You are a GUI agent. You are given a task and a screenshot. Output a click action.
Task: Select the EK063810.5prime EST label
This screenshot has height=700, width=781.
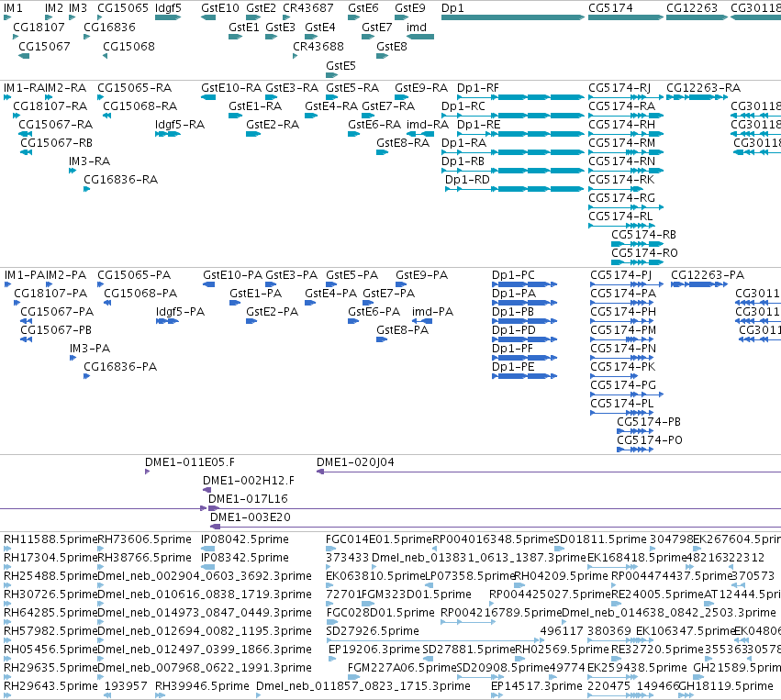[x=375, y=576]
